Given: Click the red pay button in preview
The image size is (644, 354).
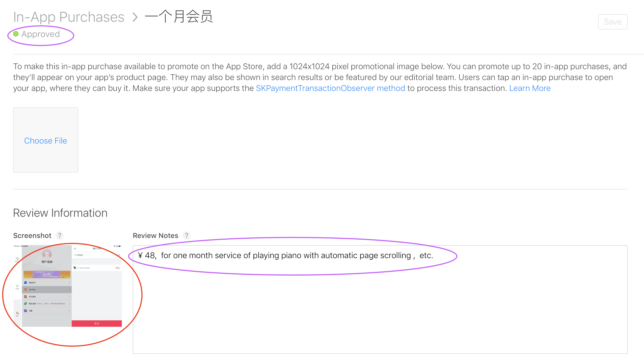Looking at the screenshot, I should click(x=97, y=324).
